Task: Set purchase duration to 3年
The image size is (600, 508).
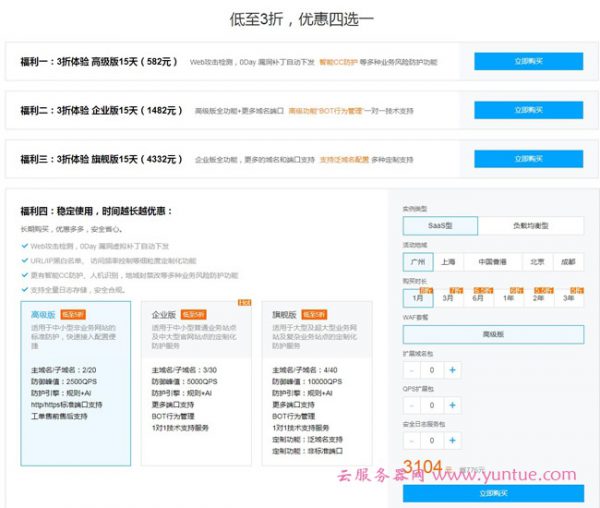Action: [x=568, y=298]
